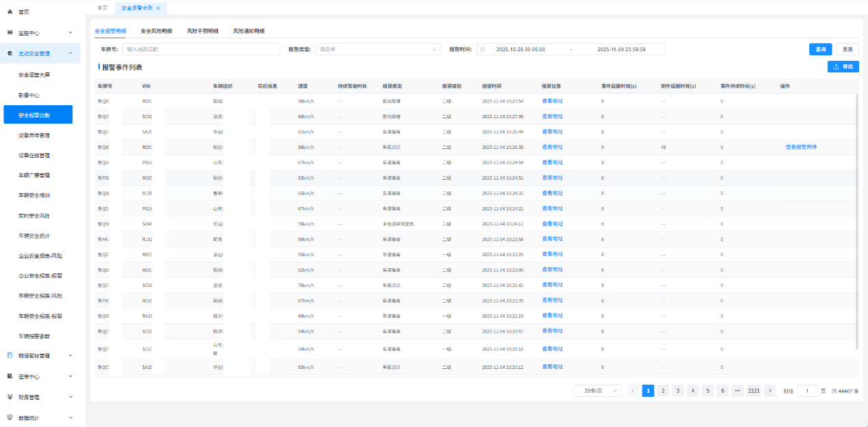
Task: Go to next page using right arrow
Action: pyautogui.click(x=770, y=391)
